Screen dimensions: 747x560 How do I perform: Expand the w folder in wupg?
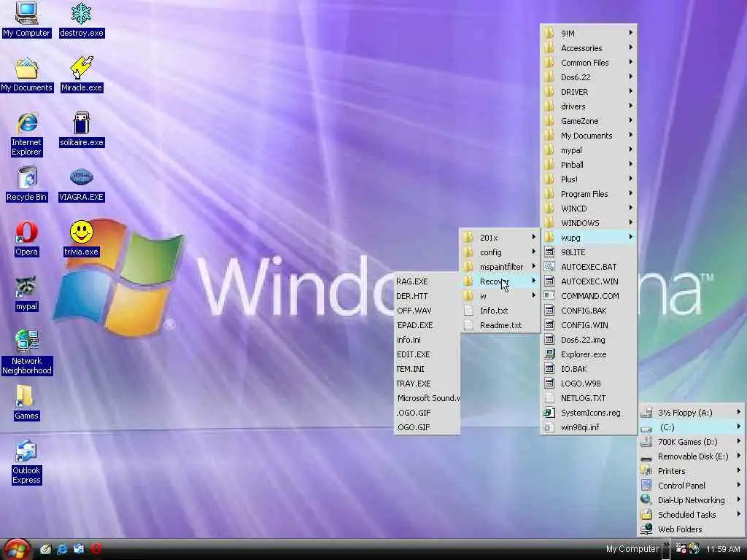click(500, 296)
